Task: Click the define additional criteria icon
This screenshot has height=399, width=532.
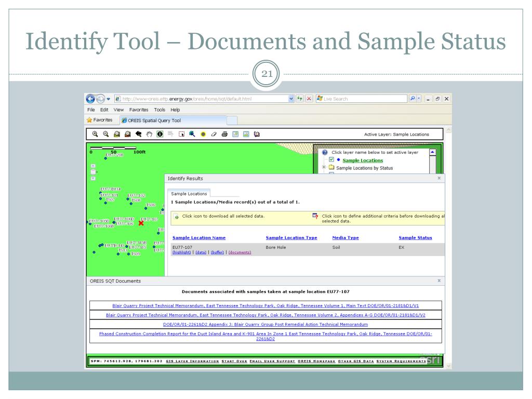Action: coord(315,216)
